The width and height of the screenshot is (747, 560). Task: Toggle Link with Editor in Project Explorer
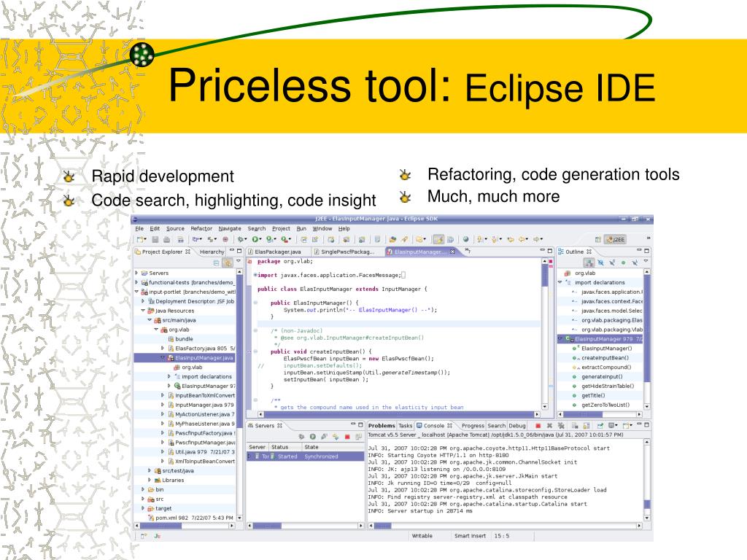coord(228,262)
